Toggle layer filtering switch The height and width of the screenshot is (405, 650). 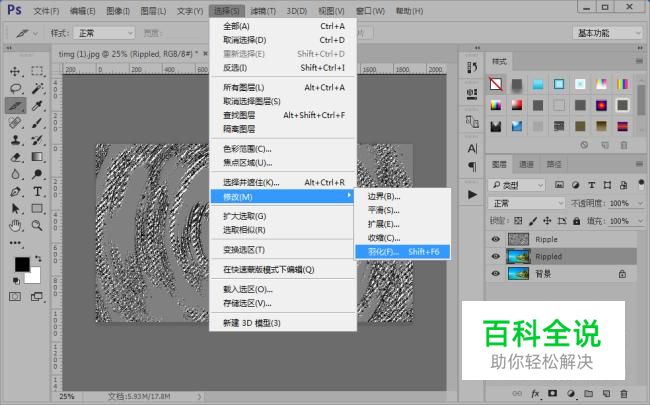641,184
